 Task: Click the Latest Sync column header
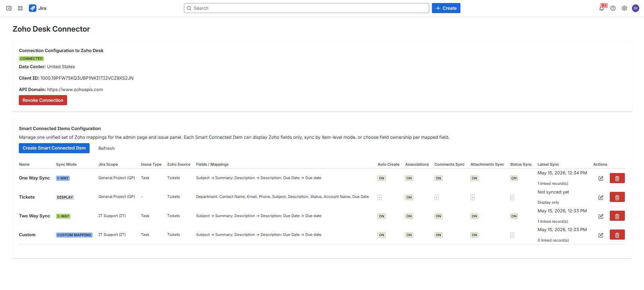point(548,165)
